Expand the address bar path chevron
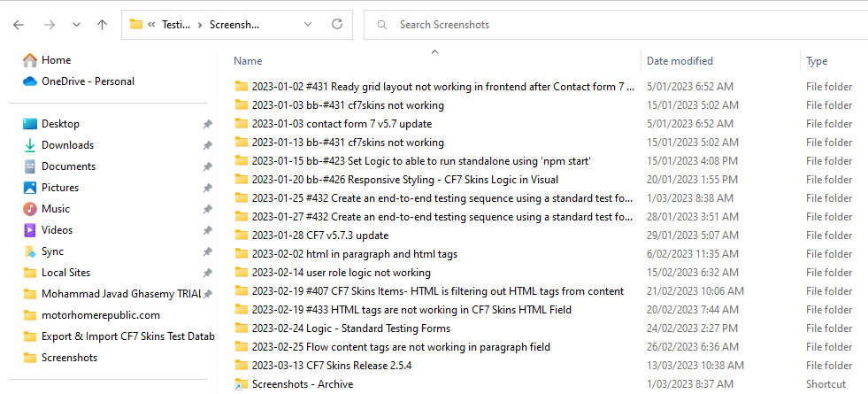 tap(153, 25)
